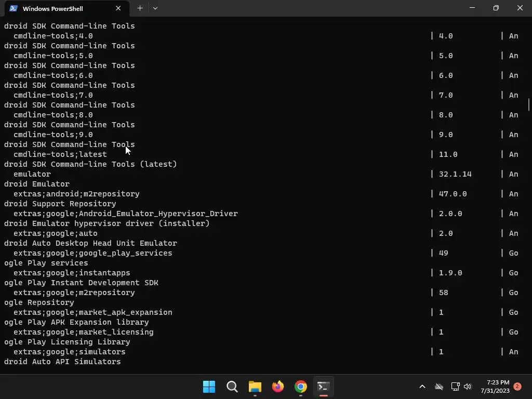The height and width of the screenshot is (399, 532).
Task: Click the text 'cmdline-tools;8.0'
Action: (54, 115)
